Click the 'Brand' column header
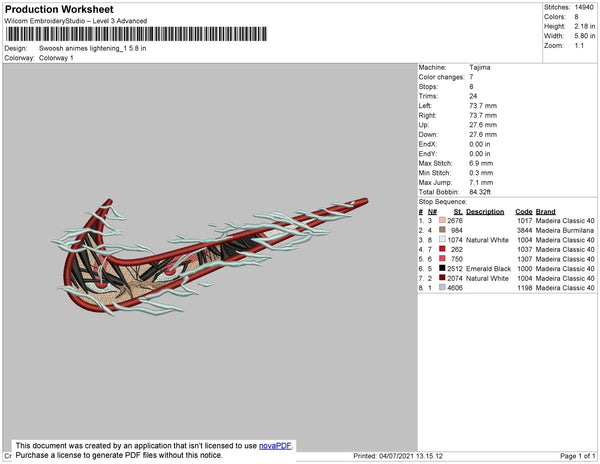The width and height of the screenshot is (600, 464). point(546,212)
